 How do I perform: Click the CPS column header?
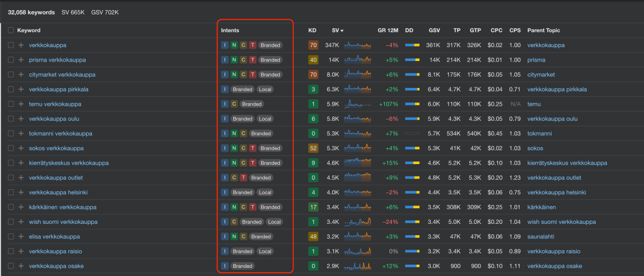[x=515, y=30]
